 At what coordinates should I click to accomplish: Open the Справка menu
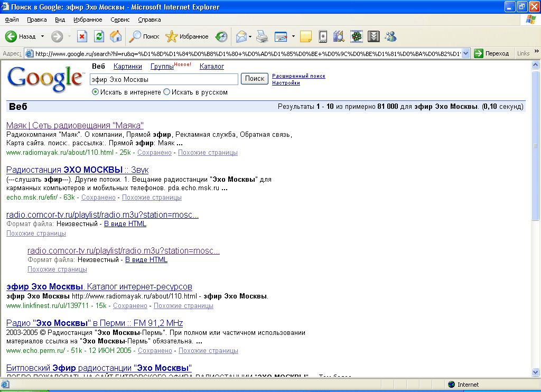(x=150, y=20)
